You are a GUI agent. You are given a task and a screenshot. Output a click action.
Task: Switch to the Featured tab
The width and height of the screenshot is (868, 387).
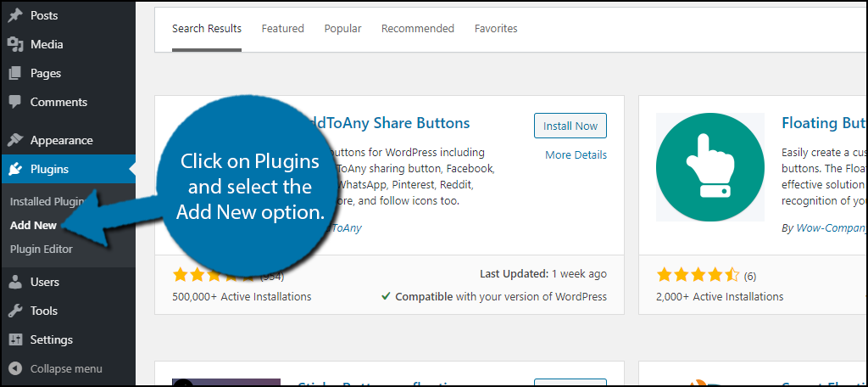[x=282, y=28]
